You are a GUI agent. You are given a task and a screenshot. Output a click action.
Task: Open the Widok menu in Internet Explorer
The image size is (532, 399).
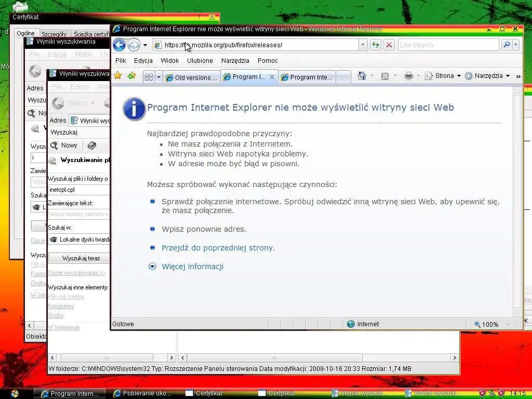(170, 60)
